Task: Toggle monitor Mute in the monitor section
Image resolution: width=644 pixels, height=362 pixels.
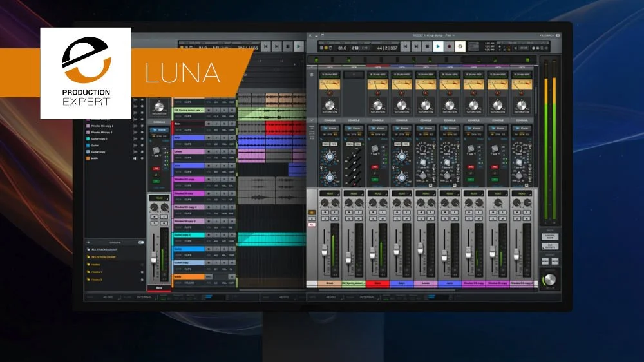Action: pyautogui.click(x=555, y=261)
